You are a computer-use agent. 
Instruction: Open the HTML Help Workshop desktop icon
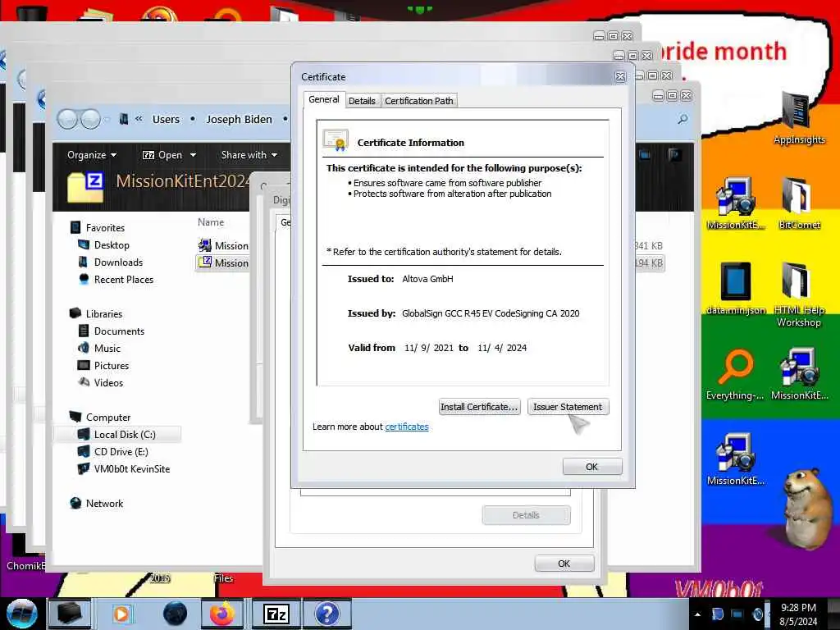point(799,294)
